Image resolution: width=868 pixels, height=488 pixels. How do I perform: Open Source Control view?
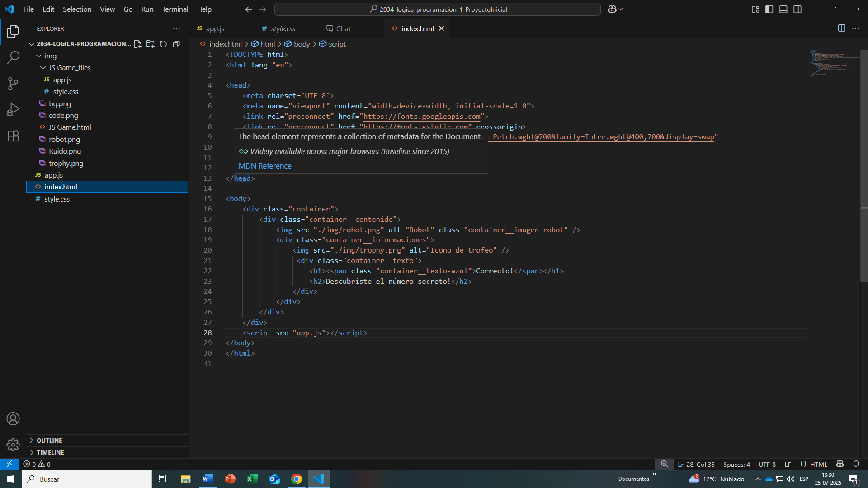(x=13, y=84)
